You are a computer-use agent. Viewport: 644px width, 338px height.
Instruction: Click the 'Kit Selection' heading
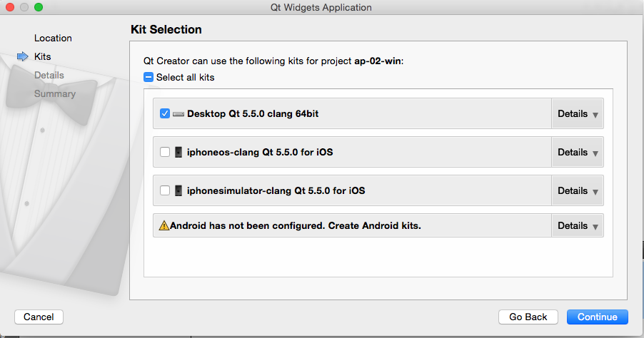coord(166,29)
